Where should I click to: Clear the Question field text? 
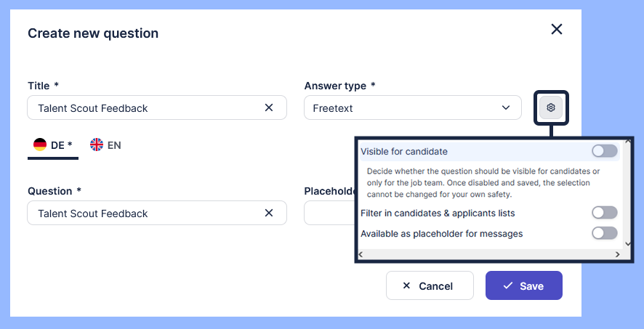[x=269, y=213]
